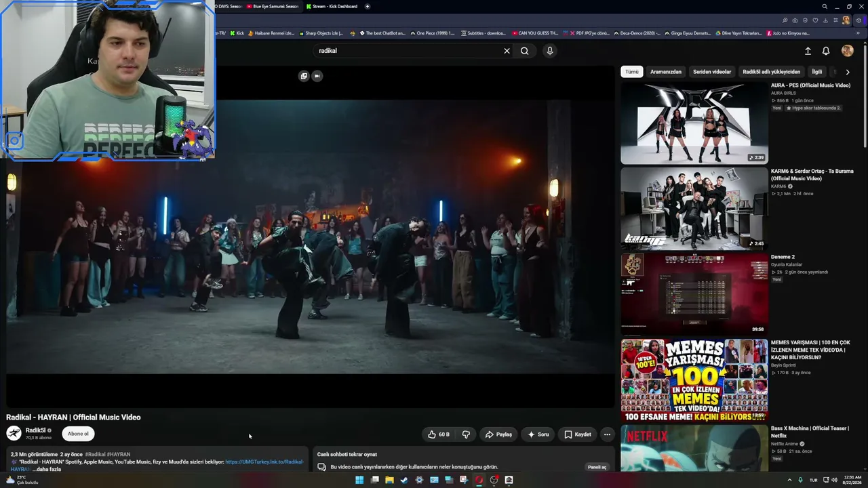868x488 pixels.
Task: Click the 'Paylaş' share button
Action: (x=499, y=434)
